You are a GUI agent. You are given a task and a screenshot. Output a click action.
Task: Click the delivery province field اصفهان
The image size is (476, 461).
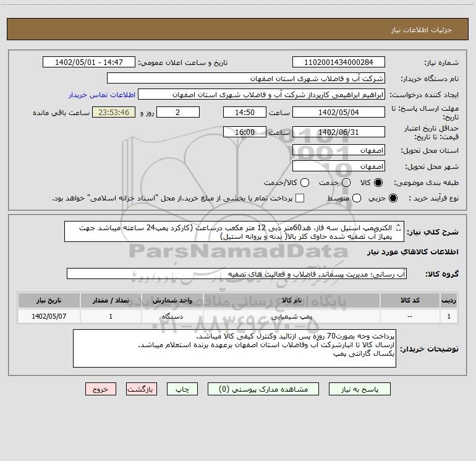click(339, 150)
